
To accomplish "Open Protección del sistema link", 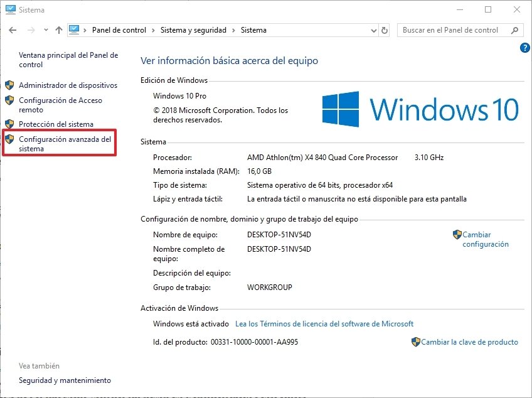I will coord(56,124).
